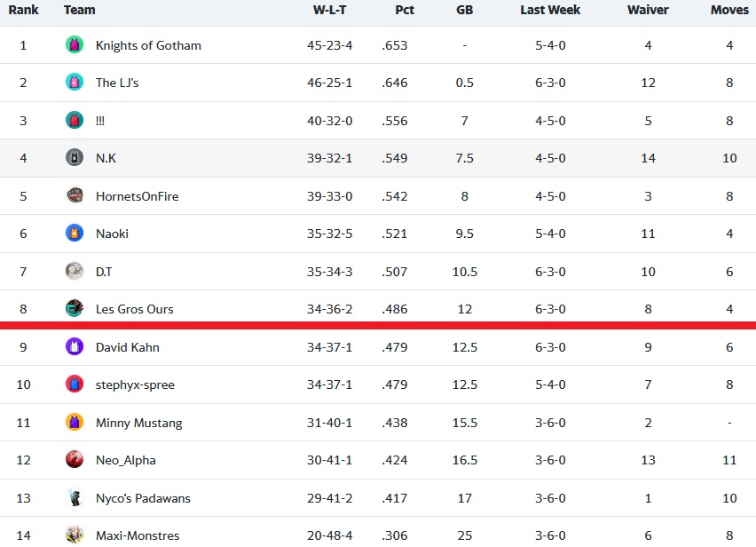Click the Moves column header
The width and height of the screenshot is (756, 547).
(729, 10)
